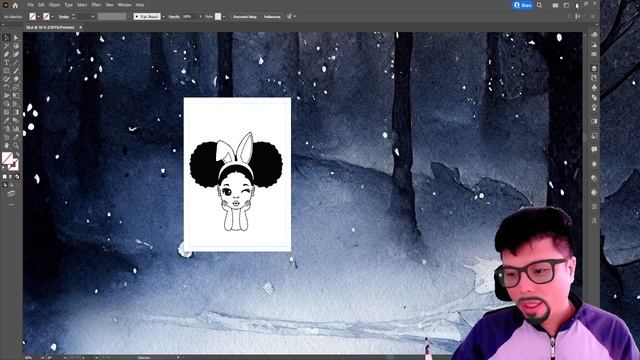
Task: Click the Opacity percentage field
Action: tap(189, 17)
